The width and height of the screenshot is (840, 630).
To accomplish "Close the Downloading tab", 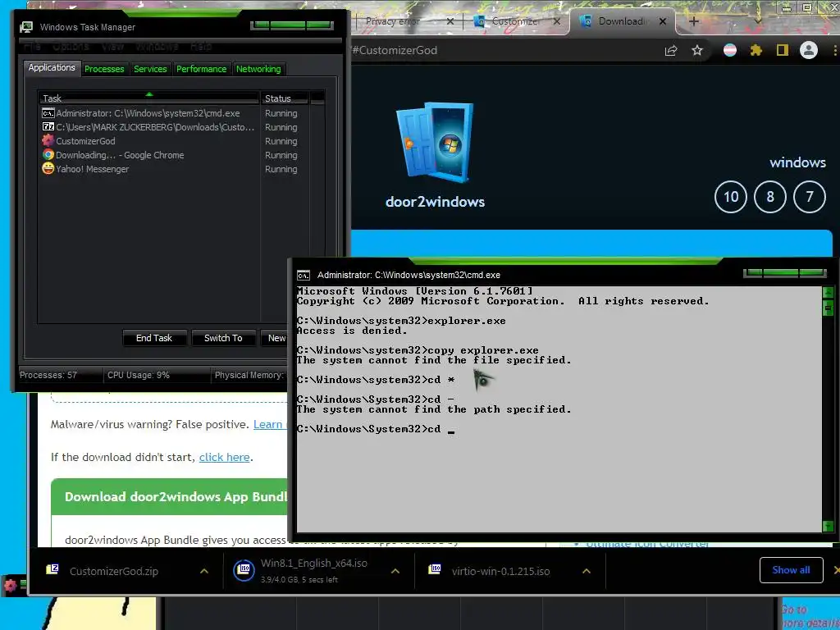I will pos(663,21).
